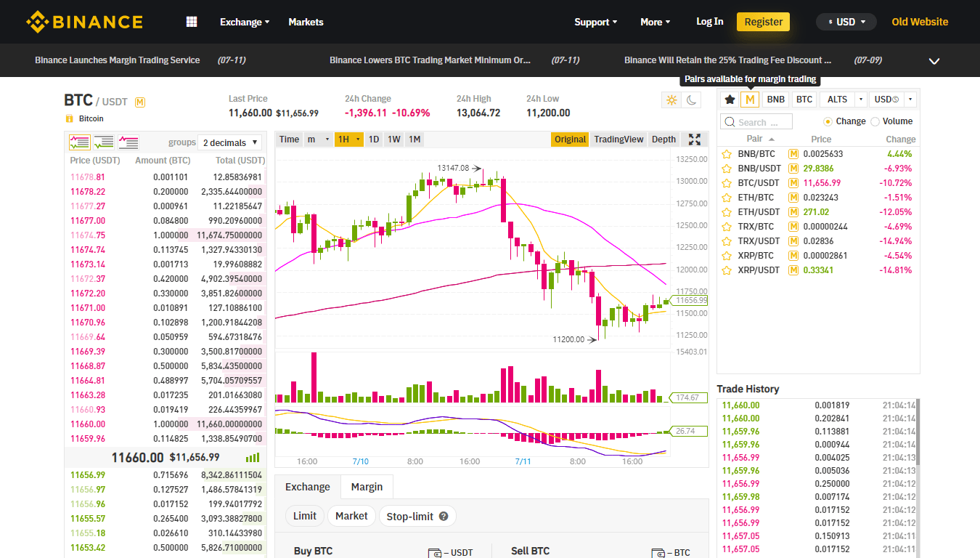Screen dimensions: 980x558
Task: Click the Binance logo
Action: click(x=84, y=22)
